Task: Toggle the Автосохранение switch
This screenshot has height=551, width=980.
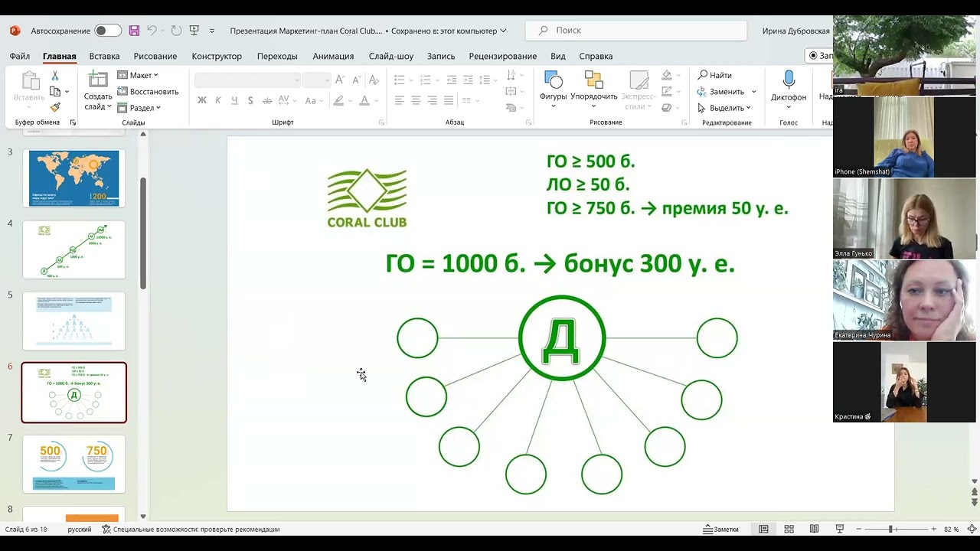Action: (108, 31)
